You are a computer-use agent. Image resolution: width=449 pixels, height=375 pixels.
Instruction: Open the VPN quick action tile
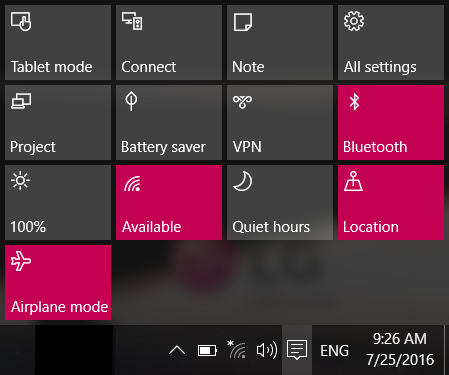click(280, 122)
